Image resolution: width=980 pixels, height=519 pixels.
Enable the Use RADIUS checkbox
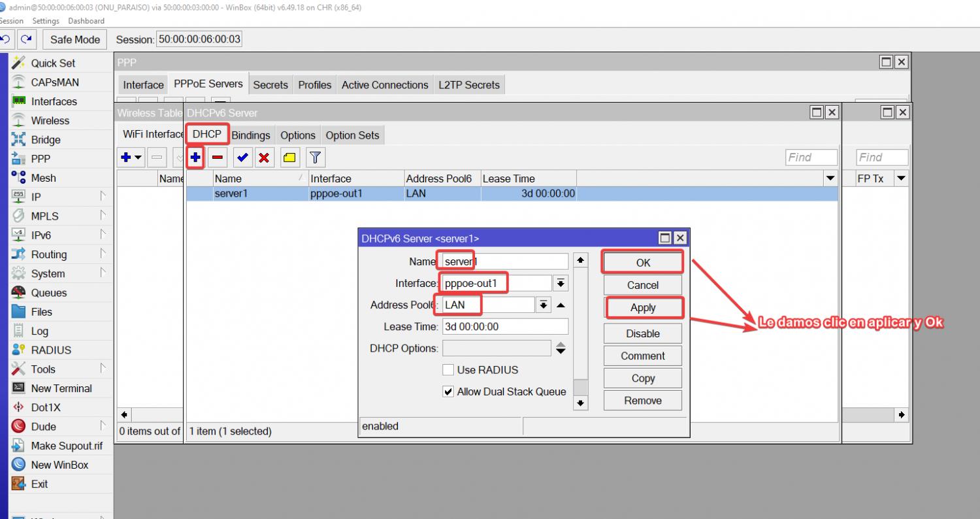(x=448, y=370)
